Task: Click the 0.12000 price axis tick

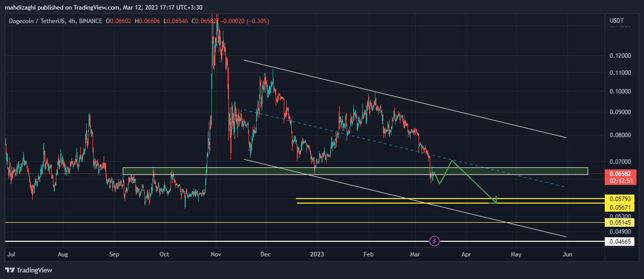Action: coord(619,55)
